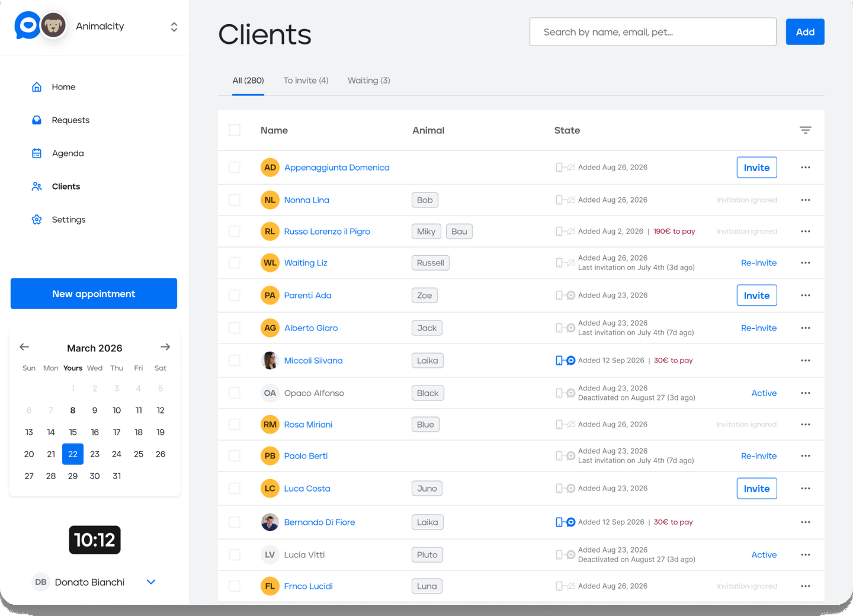Screen dimensions: 853x616
Task: Click Miccoli Silvana's profile photo
Action: click(270, 361)
